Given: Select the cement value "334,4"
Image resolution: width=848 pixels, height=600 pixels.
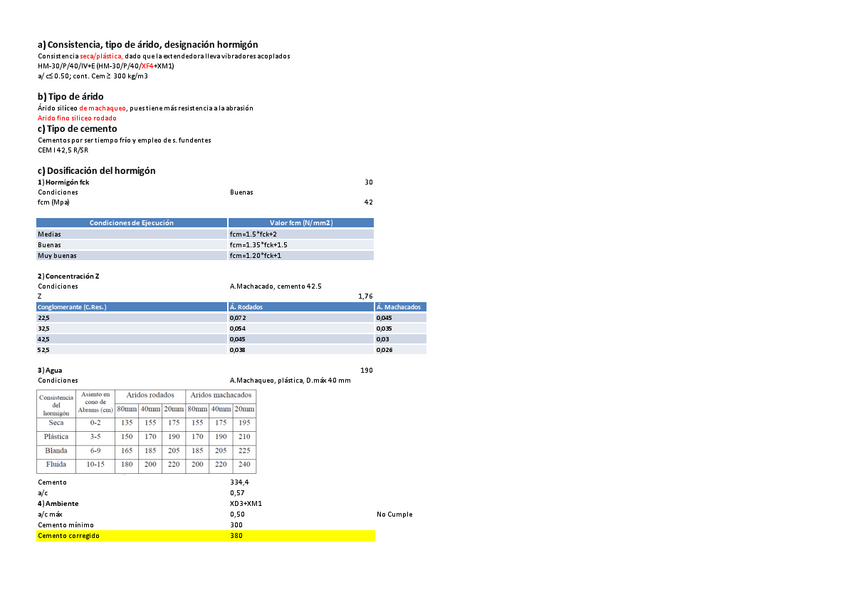Looking at the screenshot, I should point(239,483).
